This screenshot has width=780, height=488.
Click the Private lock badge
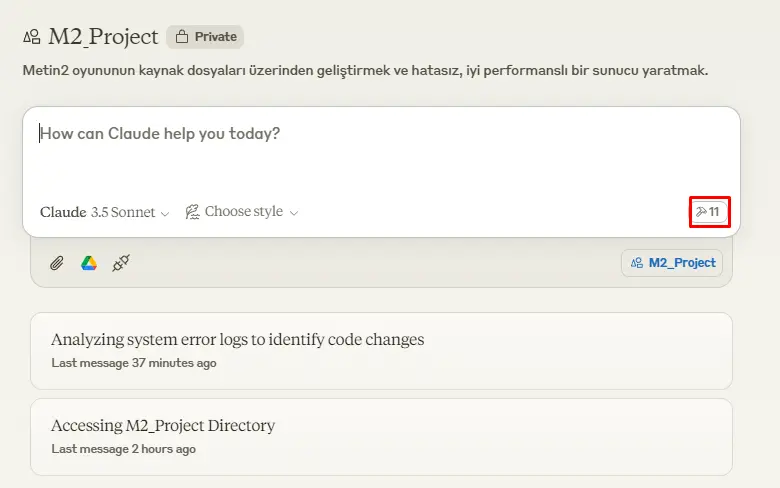(205, 37)
